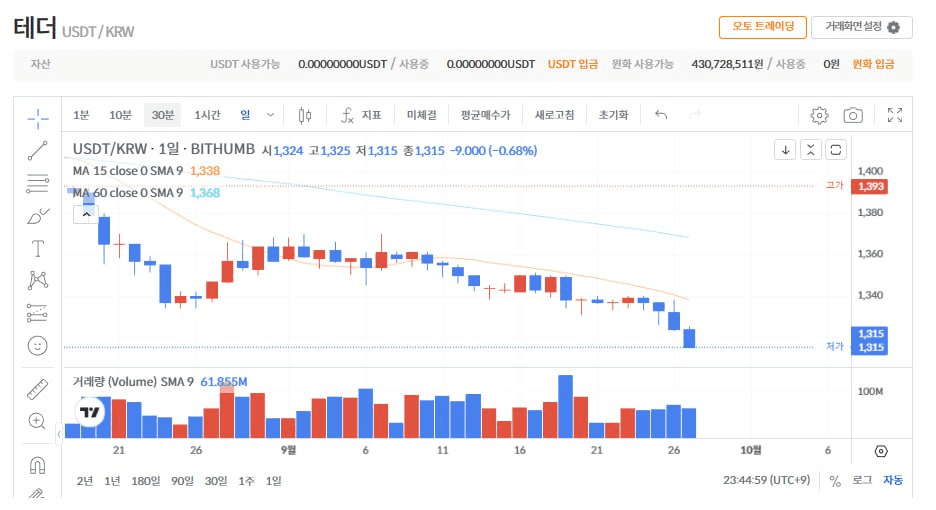Toggle the 자동 auto scale

click(893, 480)
